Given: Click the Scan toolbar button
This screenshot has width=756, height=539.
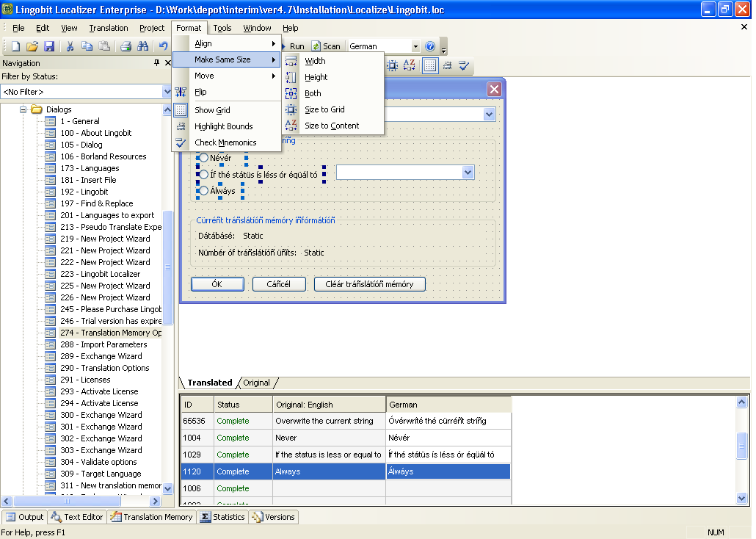Looking at the screenshot, I should tap(326, 46).
